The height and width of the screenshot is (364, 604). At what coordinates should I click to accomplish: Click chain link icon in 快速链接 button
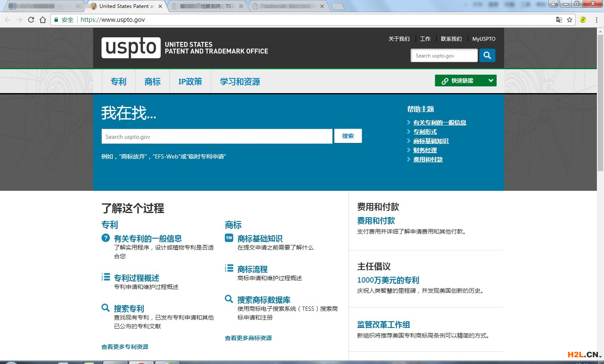click(x=445, y=81)
